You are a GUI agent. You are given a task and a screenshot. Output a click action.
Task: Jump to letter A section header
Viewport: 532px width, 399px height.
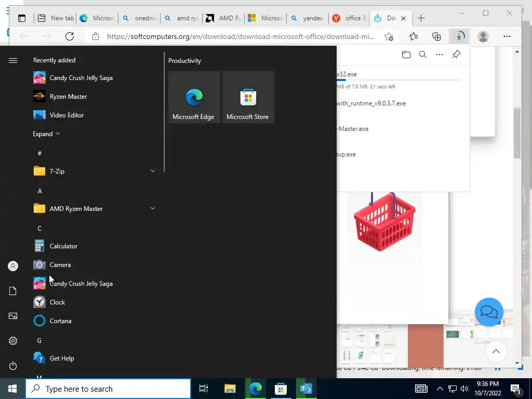[x=39, y=191]
